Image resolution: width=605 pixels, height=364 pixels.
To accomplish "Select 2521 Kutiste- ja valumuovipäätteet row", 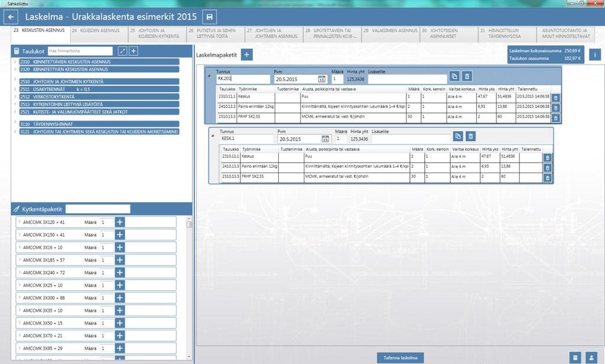I will 99,112.
